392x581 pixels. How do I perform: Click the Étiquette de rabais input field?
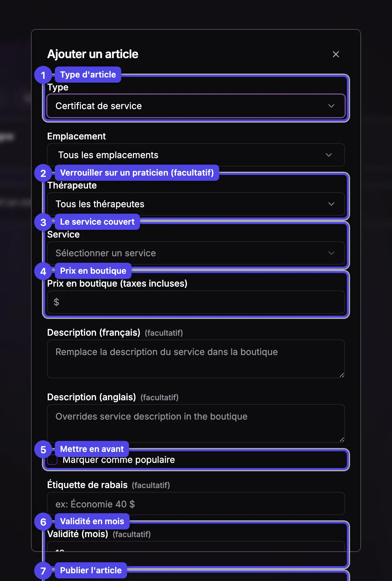(196, 504)
